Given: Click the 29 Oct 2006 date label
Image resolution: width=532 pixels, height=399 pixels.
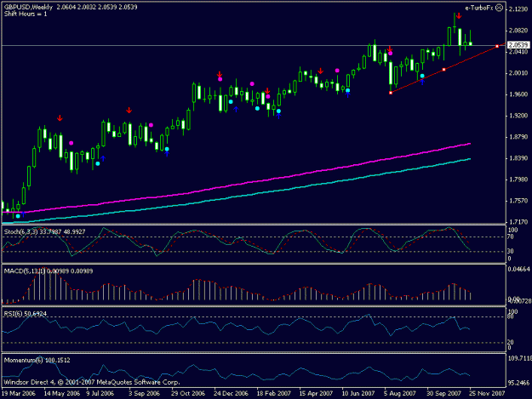Looking at the screenshot, I should 188,393.
